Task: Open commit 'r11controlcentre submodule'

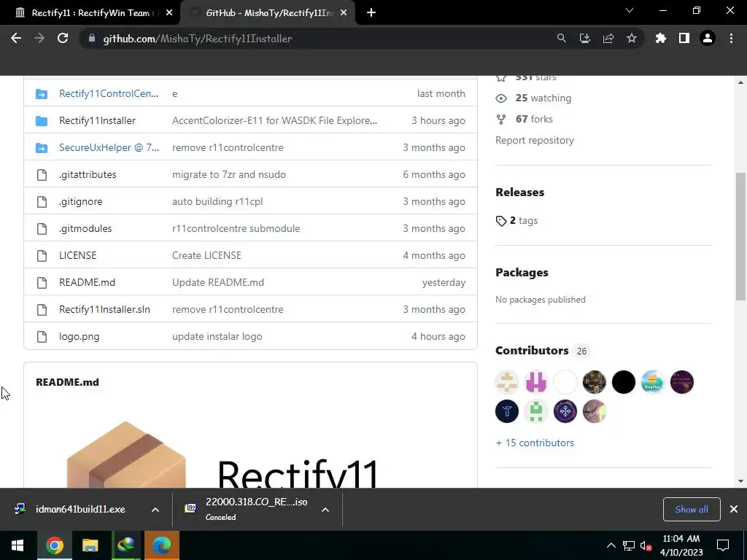Action: tap(236, 228)
